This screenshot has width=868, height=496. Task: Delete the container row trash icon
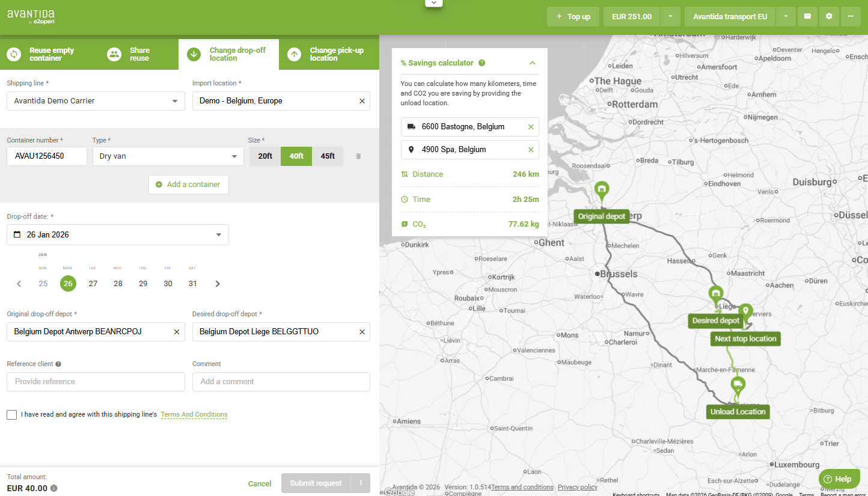pos(358,156)
